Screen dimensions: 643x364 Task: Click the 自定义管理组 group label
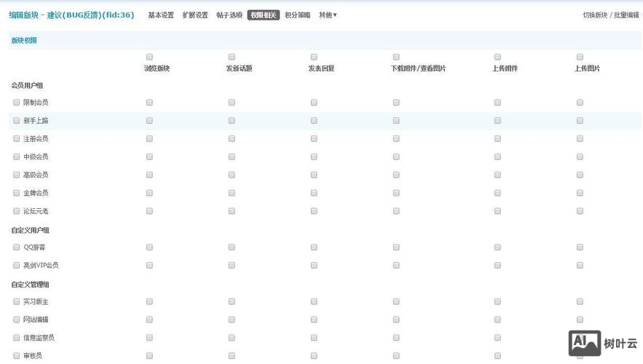point(31,284)
